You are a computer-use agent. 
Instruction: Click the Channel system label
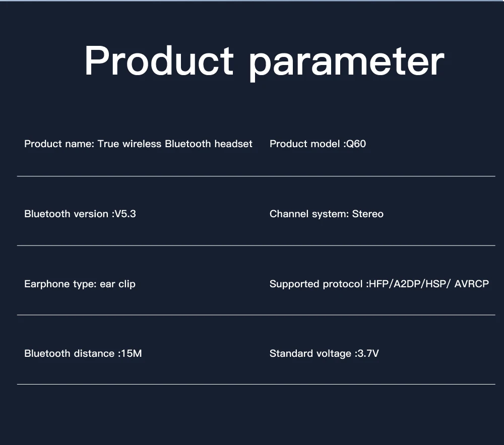pos(308,214)
